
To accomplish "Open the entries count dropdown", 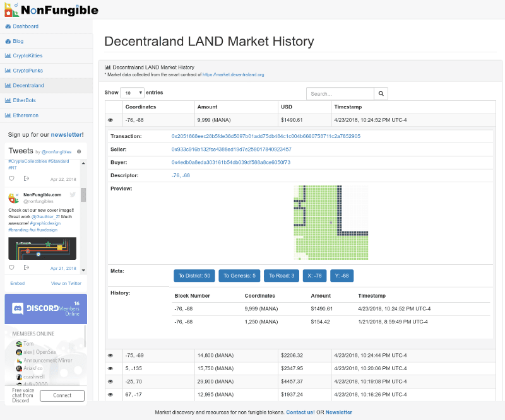I will click(x=132, y=93).
